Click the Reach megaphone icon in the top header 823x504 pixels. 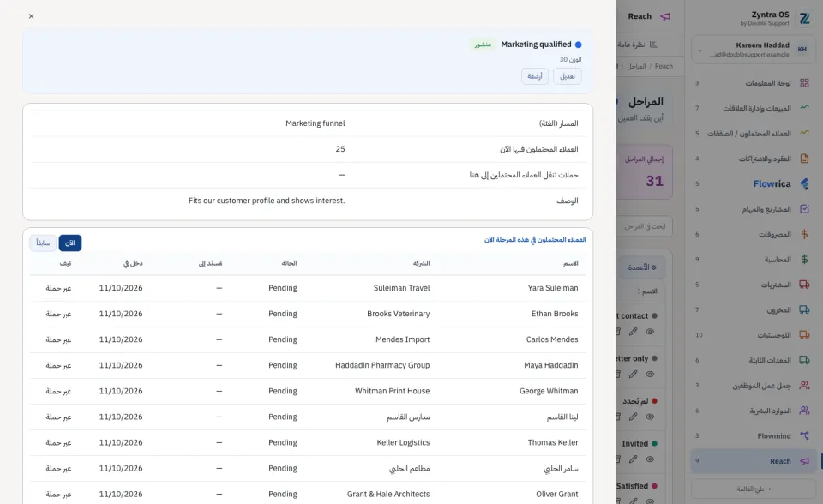[665, 16]
